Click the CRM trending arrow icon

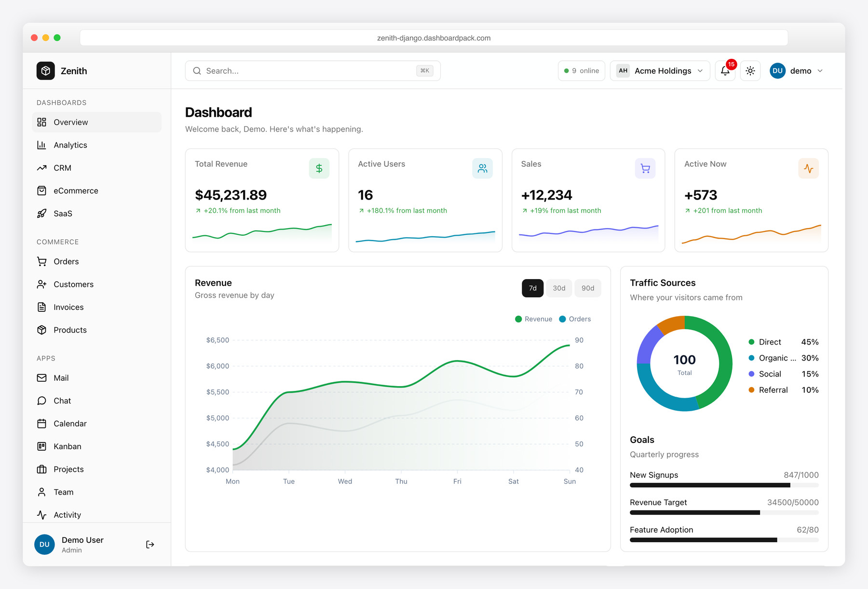click(42, 168)
